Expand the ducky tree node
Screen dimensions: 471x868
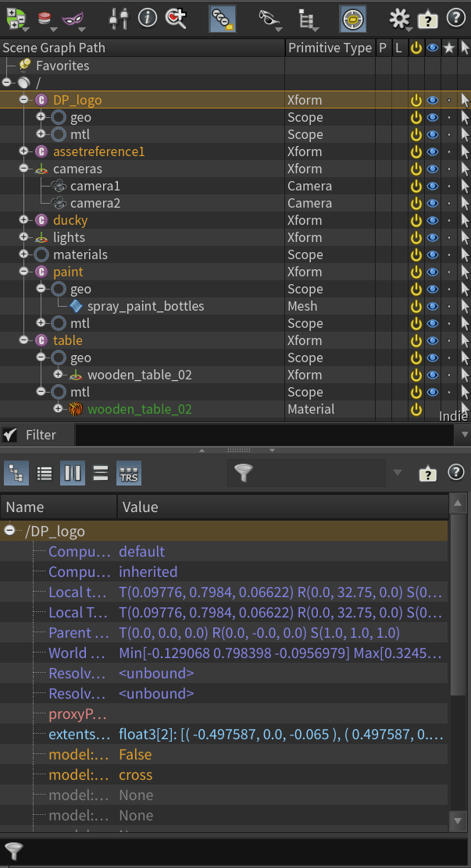pos(24,221)
